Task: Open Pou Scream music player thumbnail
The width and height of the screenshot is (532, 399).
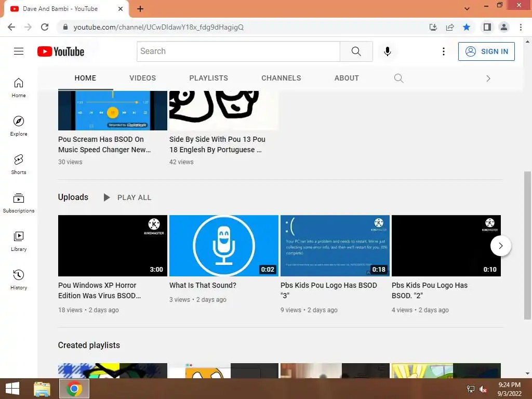Action: coord(113,111)
